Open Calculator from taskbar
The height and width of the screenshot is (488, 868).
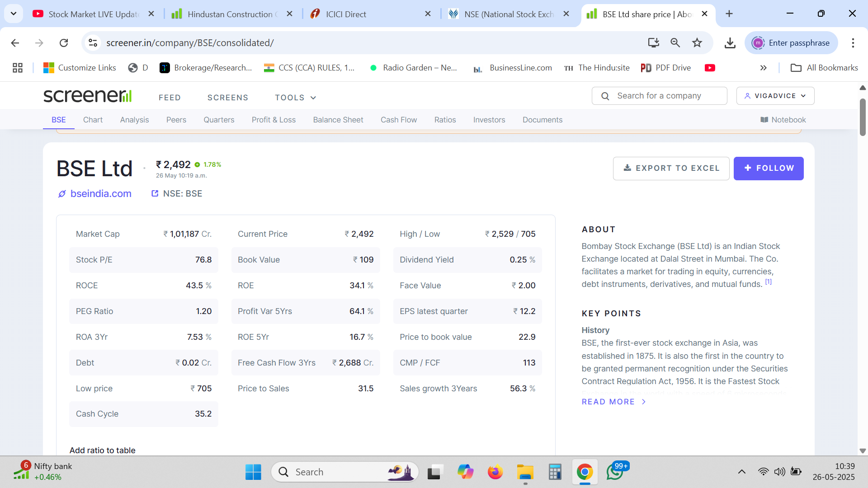tap(555, 472)
